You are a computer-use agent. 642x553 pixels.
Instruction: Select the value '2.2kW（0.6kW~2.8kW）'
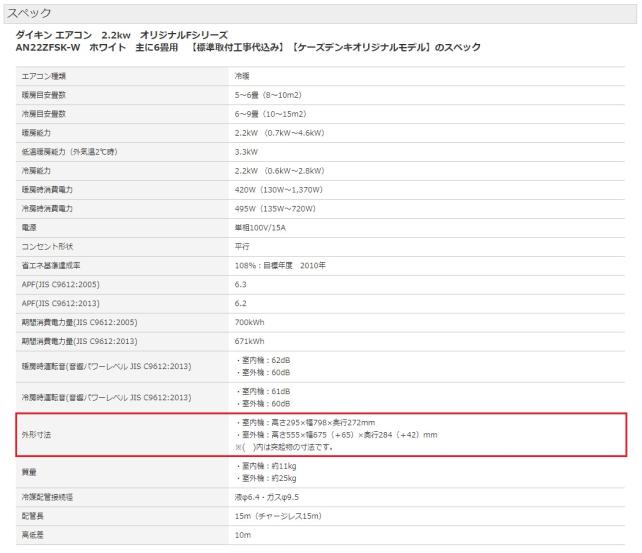pos(280,171)
